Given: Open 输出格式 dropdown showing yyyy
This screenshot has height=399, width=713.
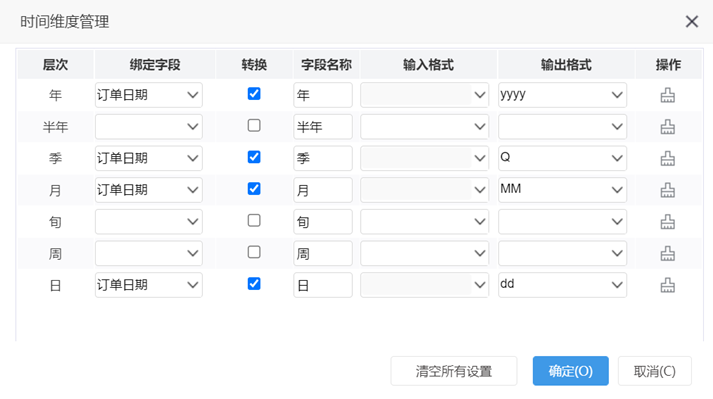Looking at the screenshot, I should (x=562, y=95).
